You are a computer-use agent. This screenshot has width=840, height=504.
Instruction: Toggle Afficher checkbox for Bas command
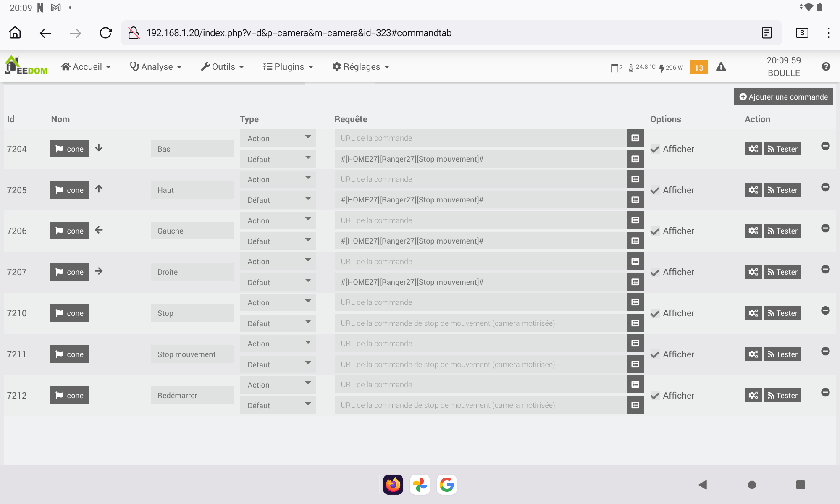click(655, 149)
